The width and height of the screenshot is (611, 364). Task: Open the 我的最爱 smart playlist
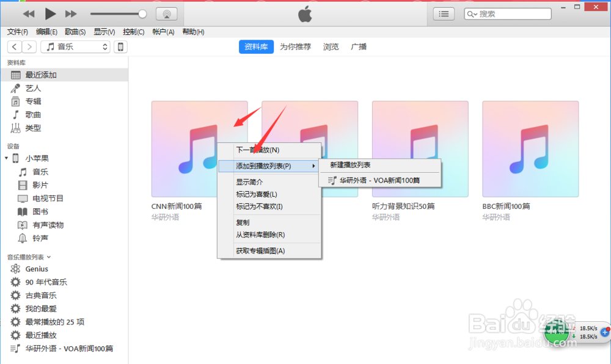[64, 308]
